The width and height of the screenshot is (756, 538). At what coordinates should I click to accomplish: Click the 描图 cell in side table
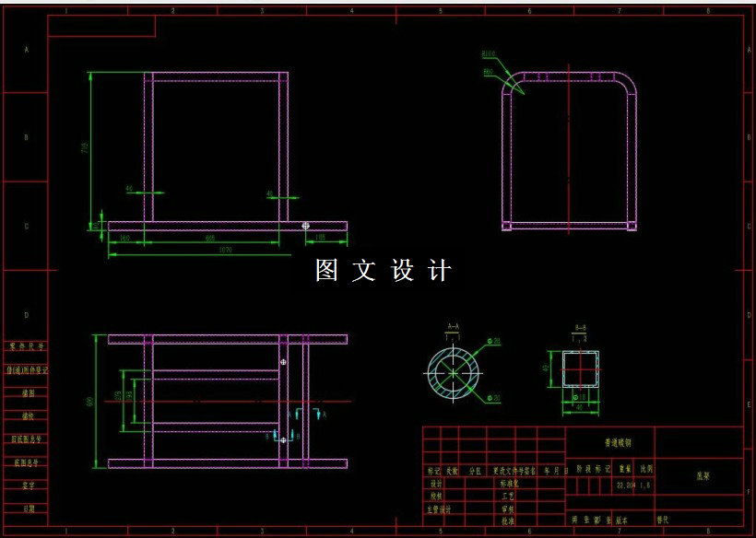[x=28, y=393]
